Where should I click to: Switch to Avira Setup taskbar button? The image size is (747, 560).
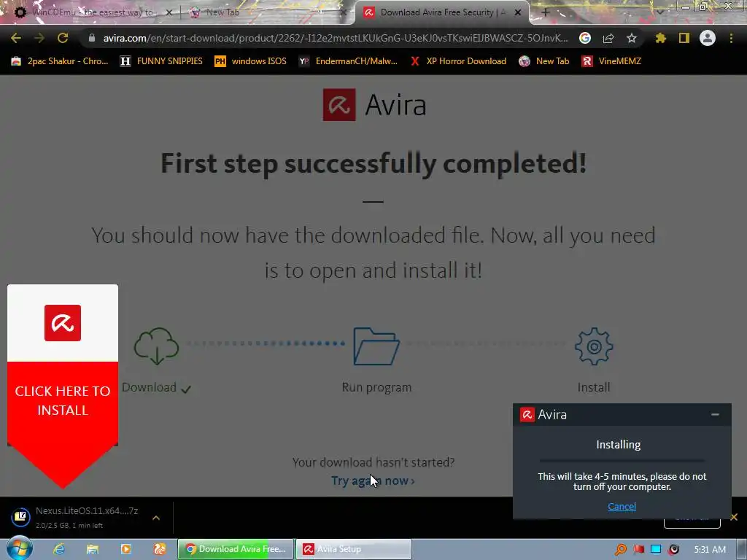click(x=354, y=549)
